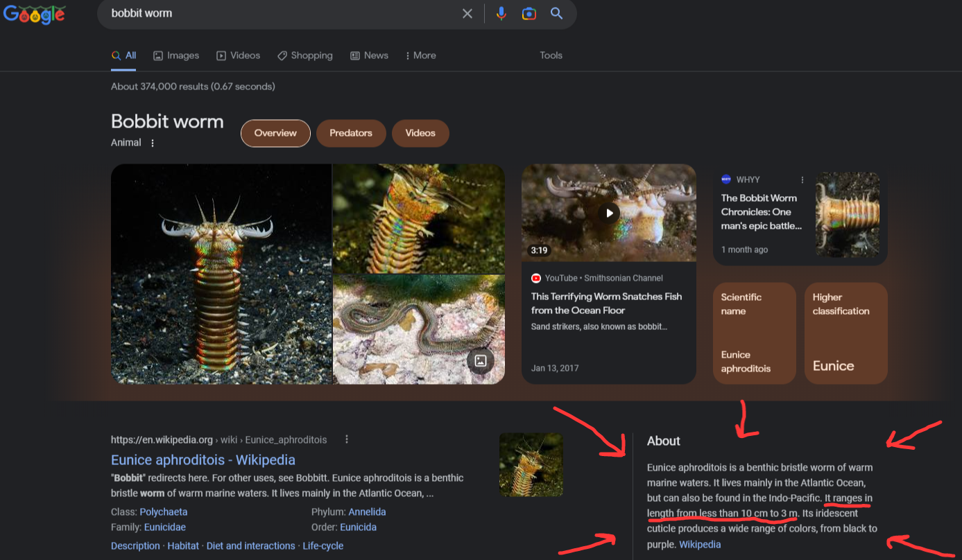Click the Google logo
The width and height of the screenshot is (962, 560).
tap(35, 14)
